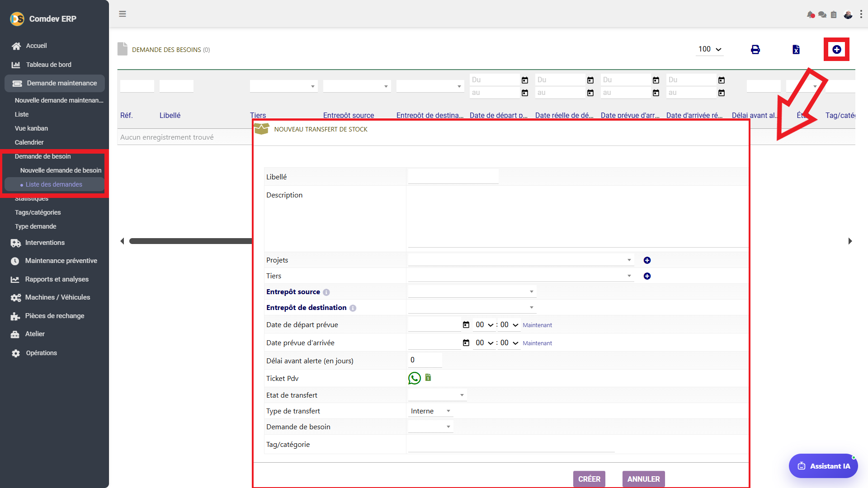Show info for Entrepôt de destination
The width and height of the screenshot is (868, 488).
[x=353, y=308]
